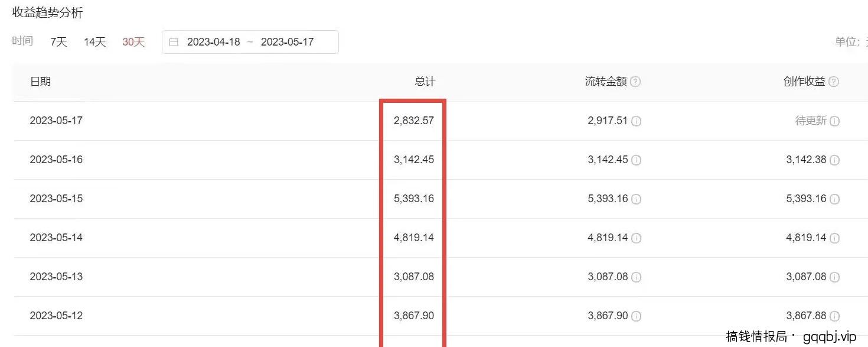Switch time range to 7天

pyautogui.click(x=59, y=42)
